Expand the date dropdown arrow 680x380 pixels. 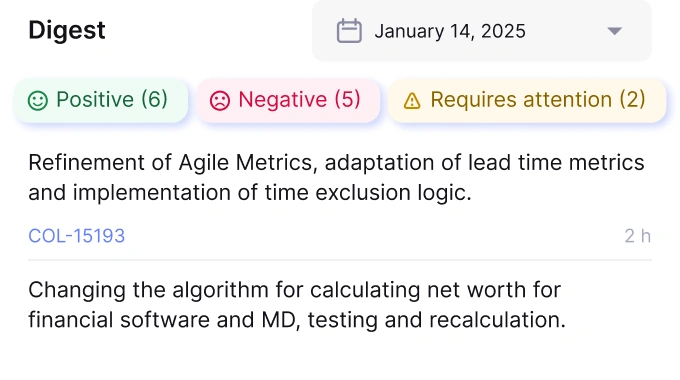(615, 31)
